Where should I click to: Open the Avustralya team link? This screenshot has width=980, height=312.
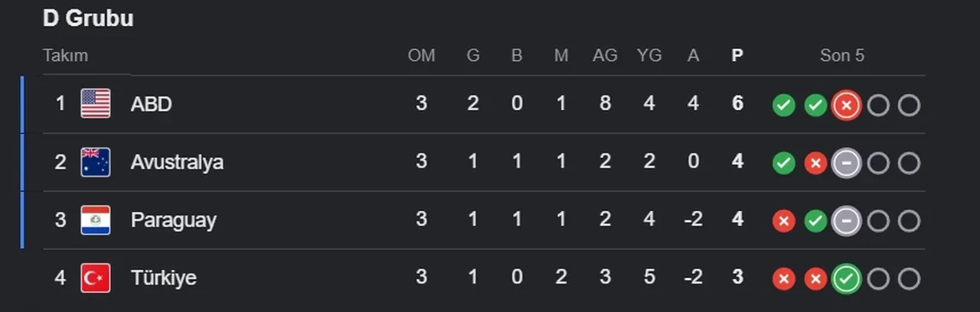click(x=177, y=162)
